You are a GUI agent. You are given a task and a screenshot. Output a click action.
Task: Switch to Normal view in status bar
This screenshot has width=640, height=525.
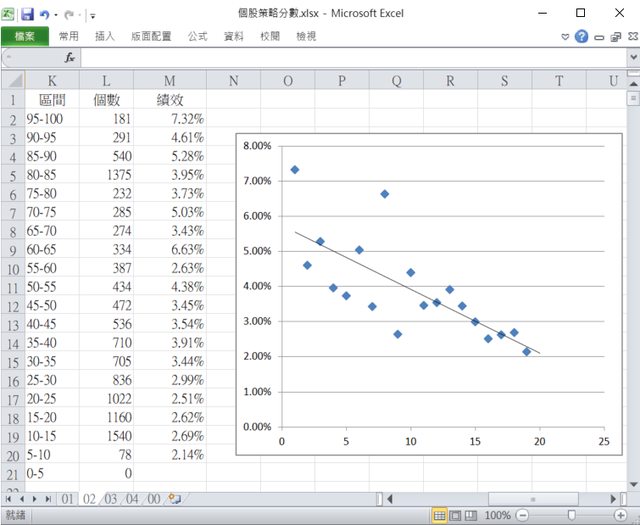click(439, 515)
